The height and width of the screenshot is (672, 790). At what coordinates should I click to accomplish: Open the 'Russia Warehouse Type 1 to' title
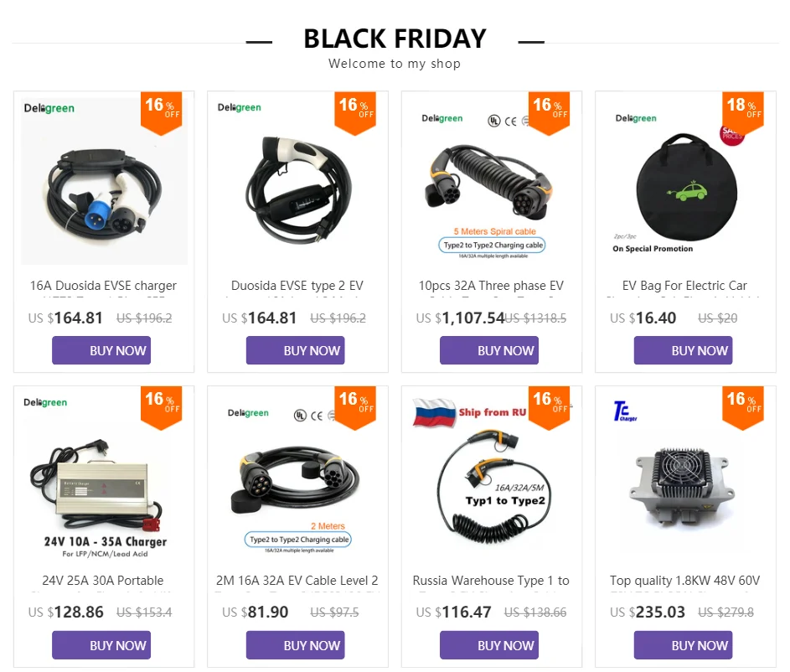click(491, 581)
